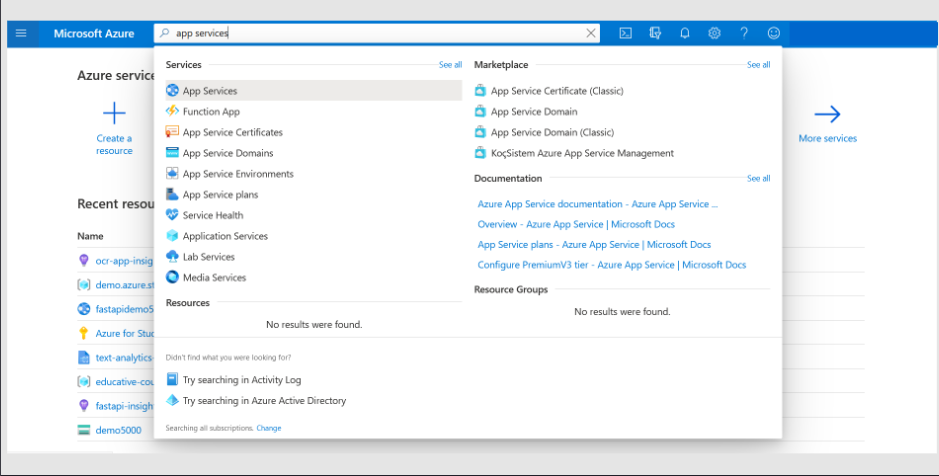
Task: Open Azure App Service documentation link
Action: pos(597,204)
